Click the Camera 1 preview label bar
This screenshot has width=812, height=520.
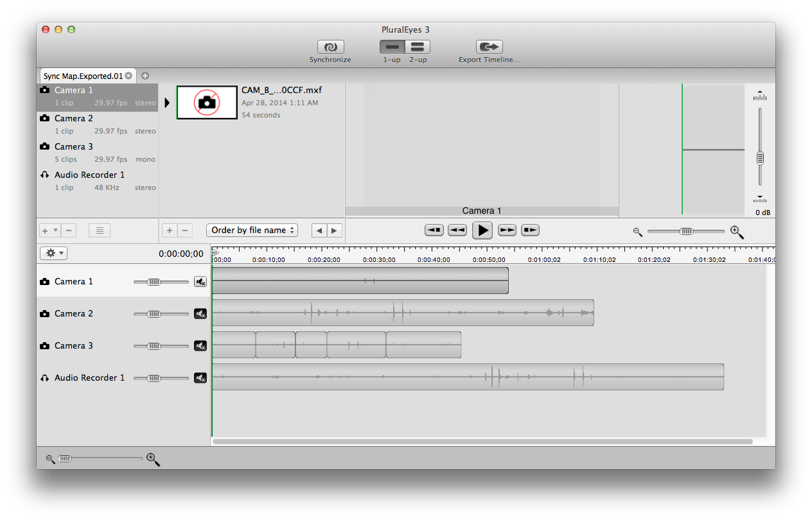coord(482,211)
